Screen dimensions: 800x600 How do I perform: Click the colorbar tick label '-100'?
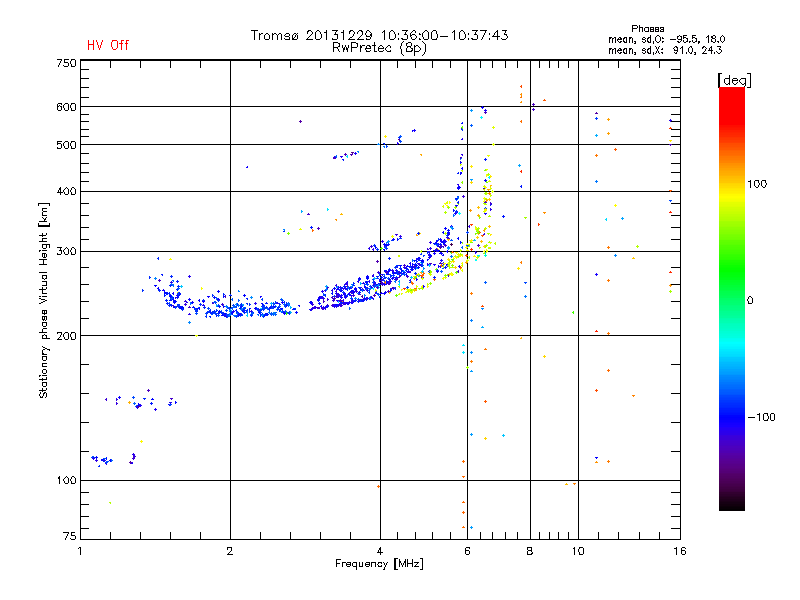(762, 417)
